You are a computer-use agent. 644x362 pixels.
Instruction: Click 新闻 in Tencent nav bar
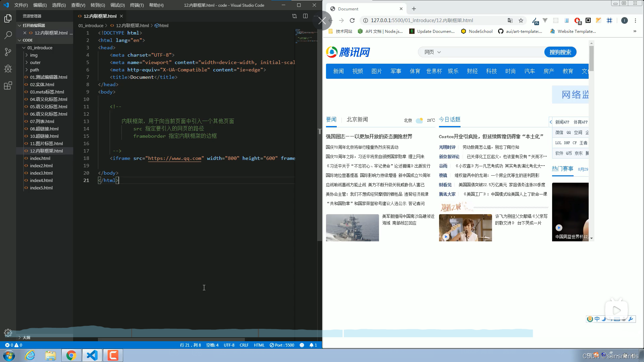pyautogui.click(x=338, y=71)
